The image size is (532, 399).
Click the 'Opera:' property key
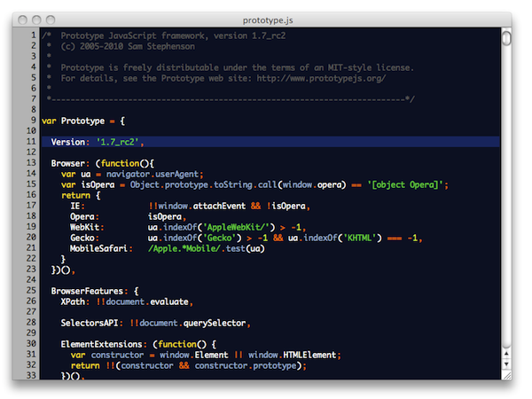[84, 217]
